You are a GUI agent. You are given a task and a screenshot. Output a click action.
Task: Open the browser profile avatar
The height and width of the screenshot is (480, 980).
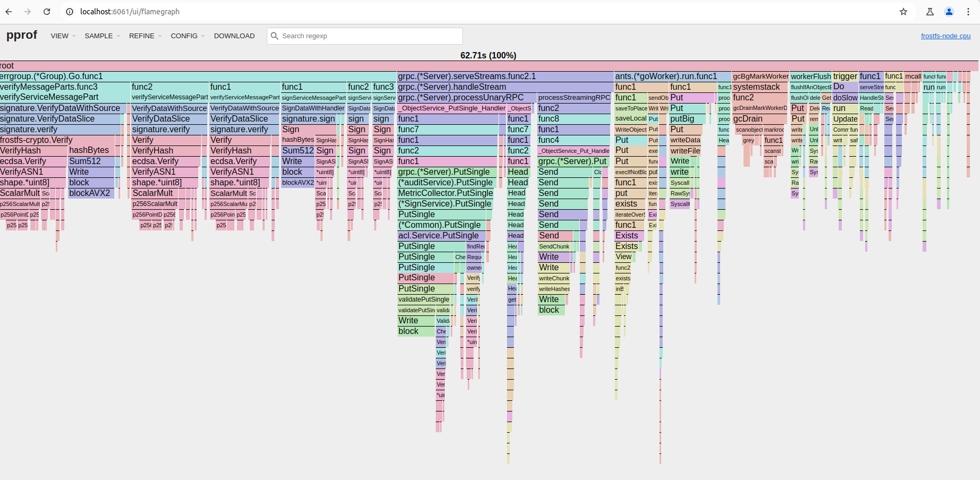coord(949,12)
